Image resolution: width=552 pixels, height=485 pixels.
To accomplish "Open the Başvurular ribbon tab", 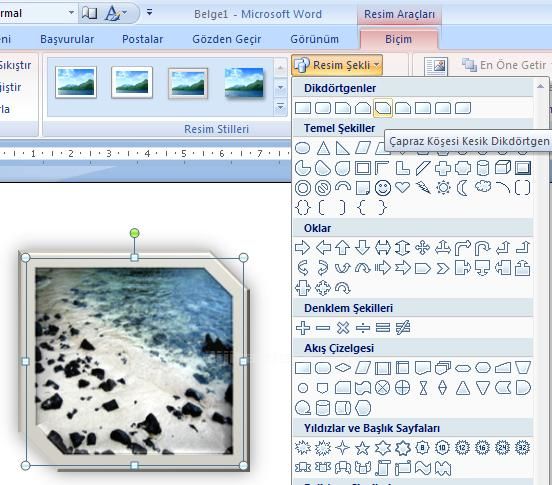I will pos(67,39).
